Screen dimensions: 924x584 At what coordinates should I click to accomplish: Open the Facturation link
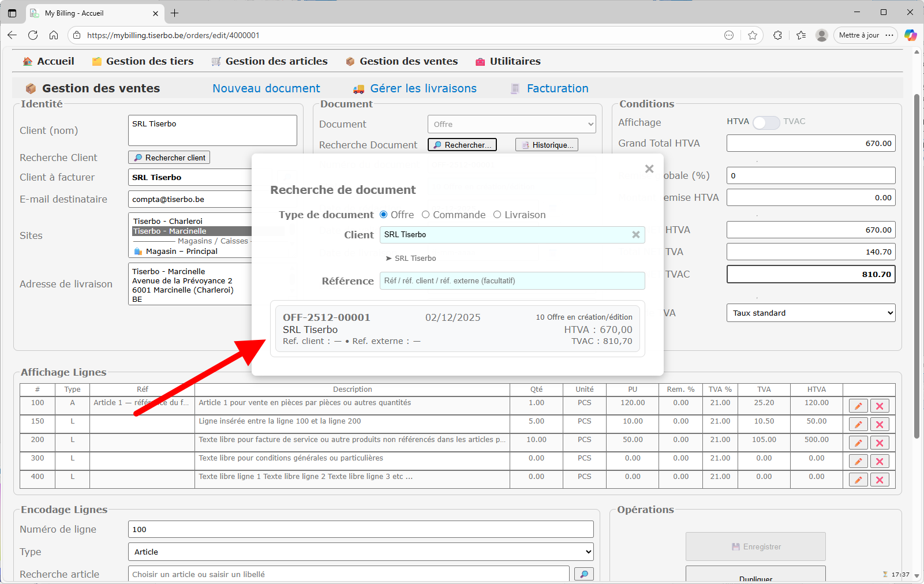pyautogui.click(x=557, y=88)
